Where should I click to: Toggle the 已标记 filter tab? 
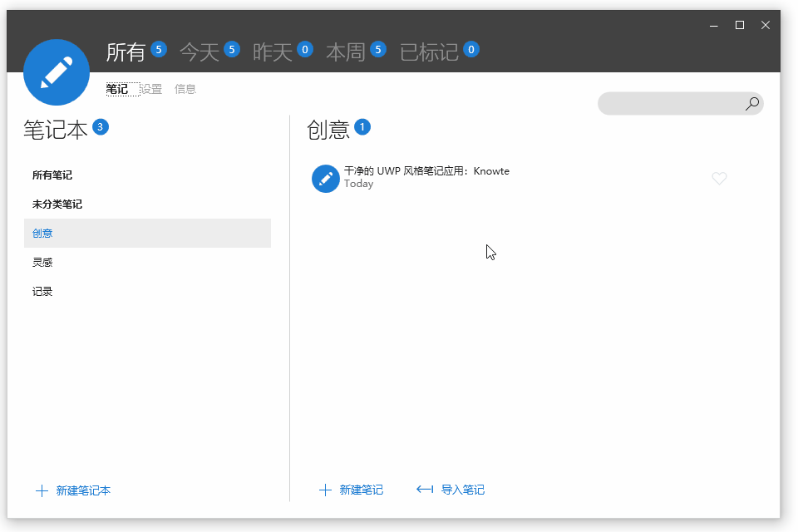pos(429,51)
